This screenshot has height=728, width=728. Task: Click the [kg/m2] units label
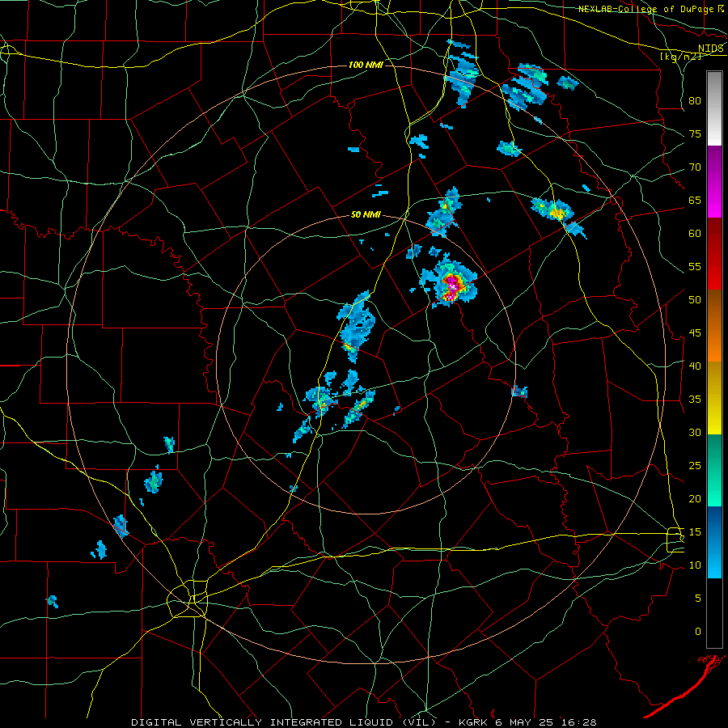pos(680,56)
